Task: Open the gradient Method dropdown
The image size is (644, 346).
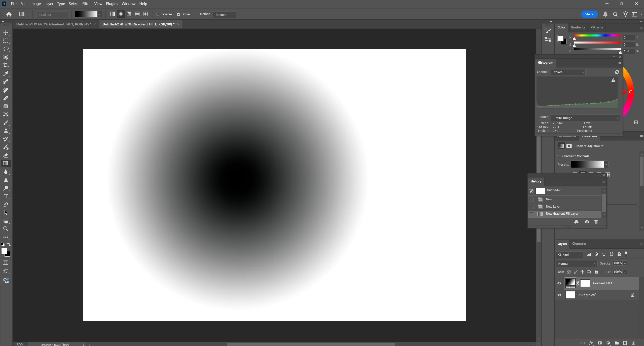Action: (224, 15)
